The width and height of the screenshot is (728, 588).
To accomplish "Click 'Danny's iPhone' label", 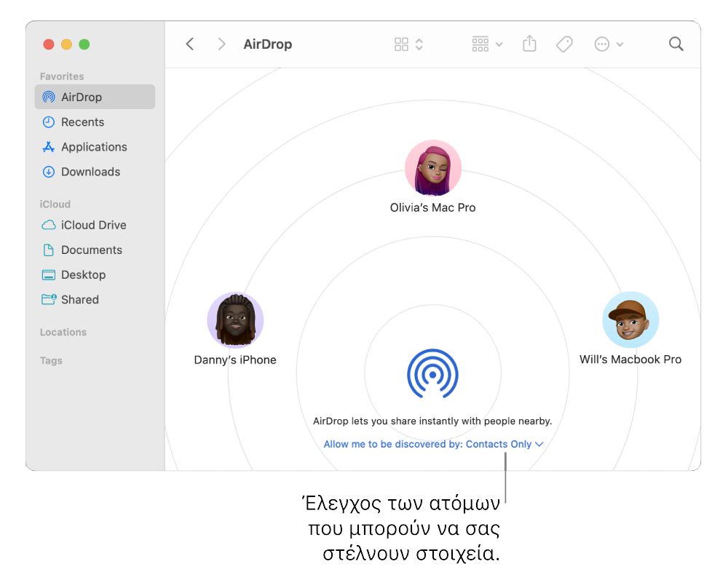I will click(235, 360).
